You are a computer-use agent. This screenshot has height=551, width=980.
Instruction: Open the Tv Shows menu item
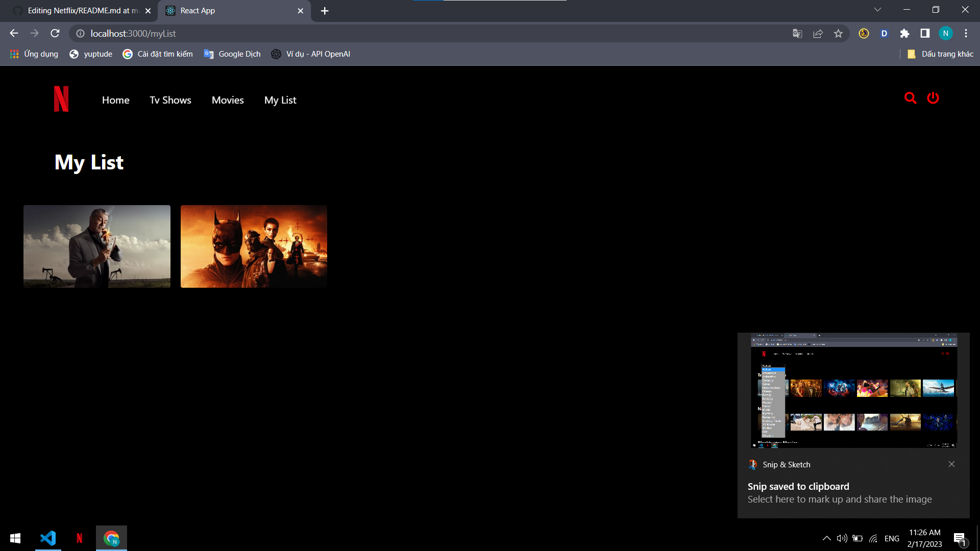[x=170, y=100]
